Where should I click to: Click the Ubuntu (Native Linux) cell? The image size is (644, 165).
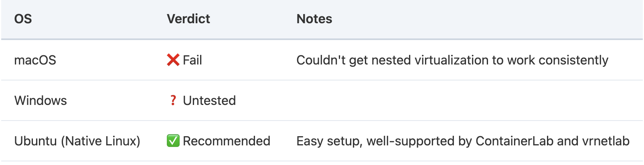tap(77, 141)
